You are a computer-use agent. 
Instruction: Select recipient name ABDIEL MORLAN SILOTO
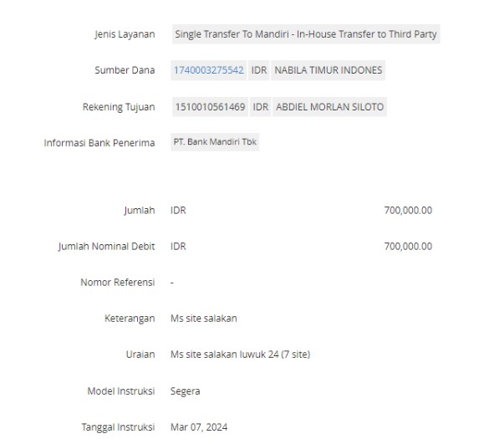click(x=330, y=107)
